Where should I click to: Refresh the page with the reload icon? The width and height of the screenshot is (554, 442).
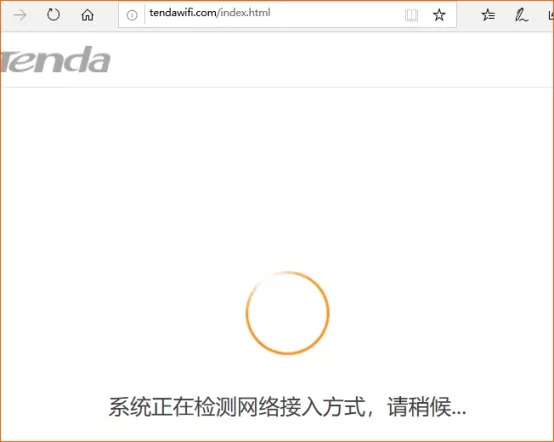(x=53, y=15)
